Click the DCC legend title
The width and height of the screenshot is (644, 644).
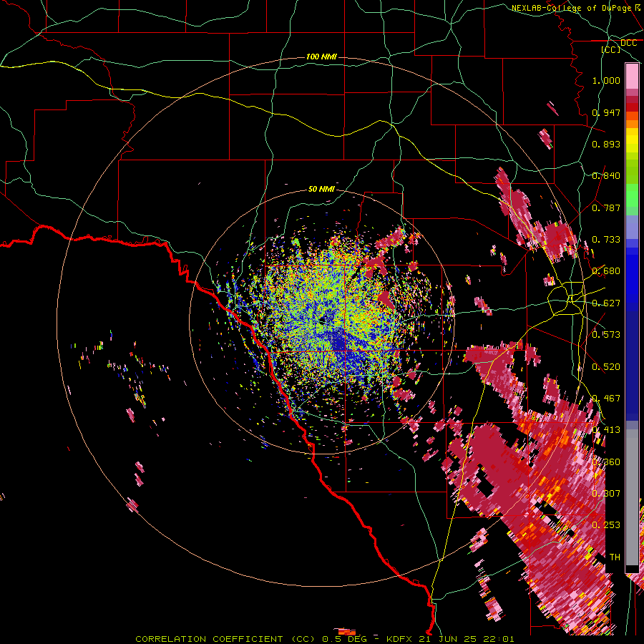tap(628, 43)
